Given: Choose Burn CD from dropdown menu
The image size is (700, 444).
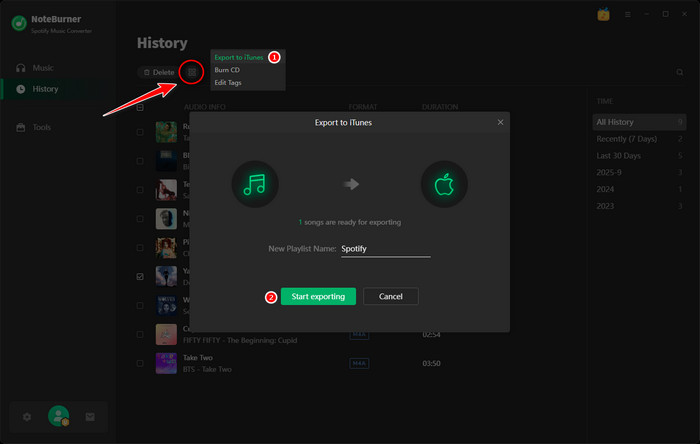Looking at the screenshot, I should coord(227,70).
